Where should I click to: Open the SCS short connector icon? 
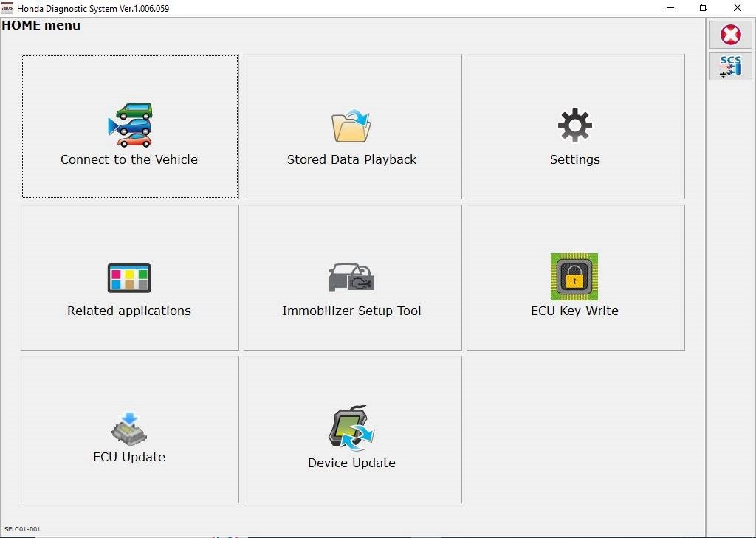(730, 66)
